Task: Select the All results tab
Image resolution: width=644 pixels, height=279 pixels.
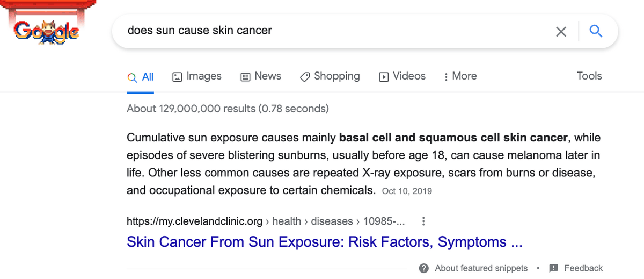Action: click(148, 77)
